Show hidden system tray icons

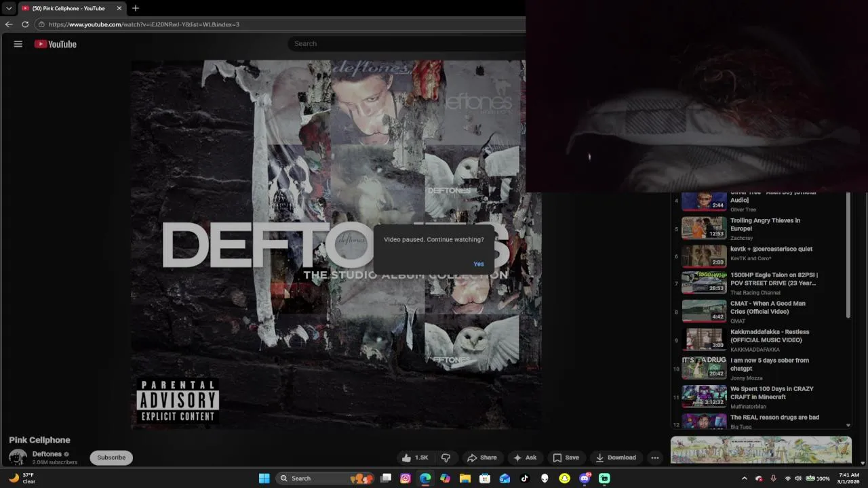(744, 479)
